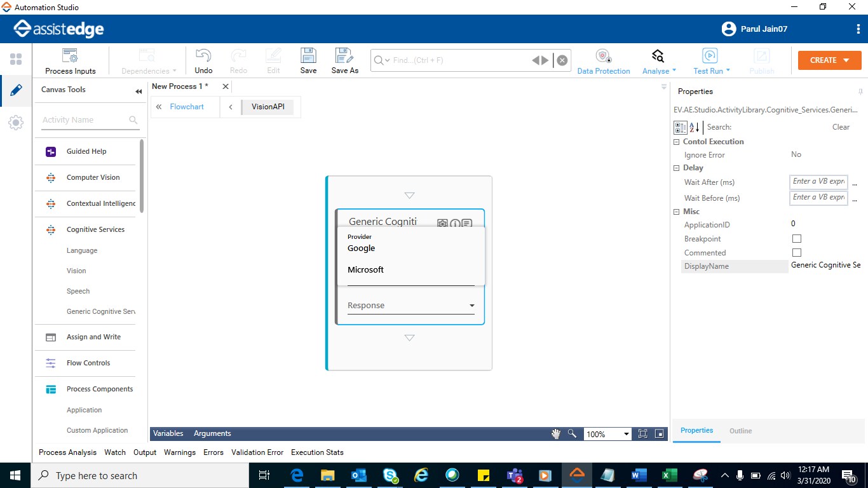This screenshot has height=488, width=868.
Task: Click the VisionAPI breadcrumb
Action: pos(268,107)
